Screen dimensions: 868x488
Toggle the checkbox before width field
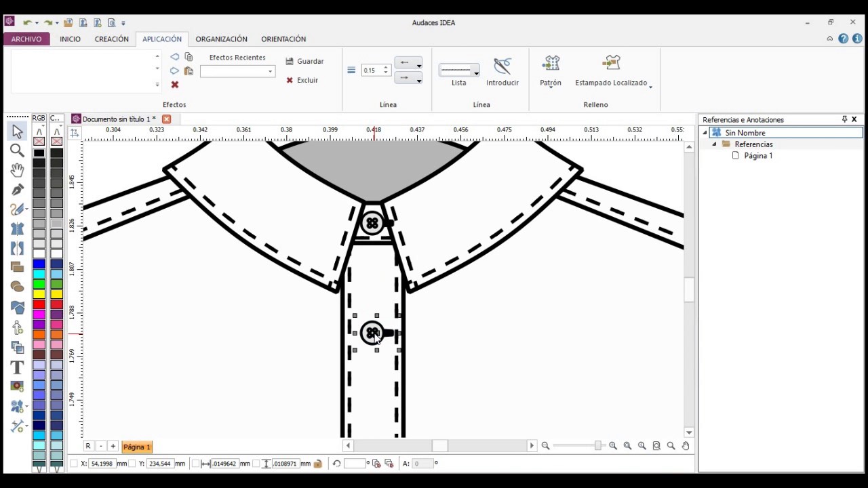[x=196, y=464]
